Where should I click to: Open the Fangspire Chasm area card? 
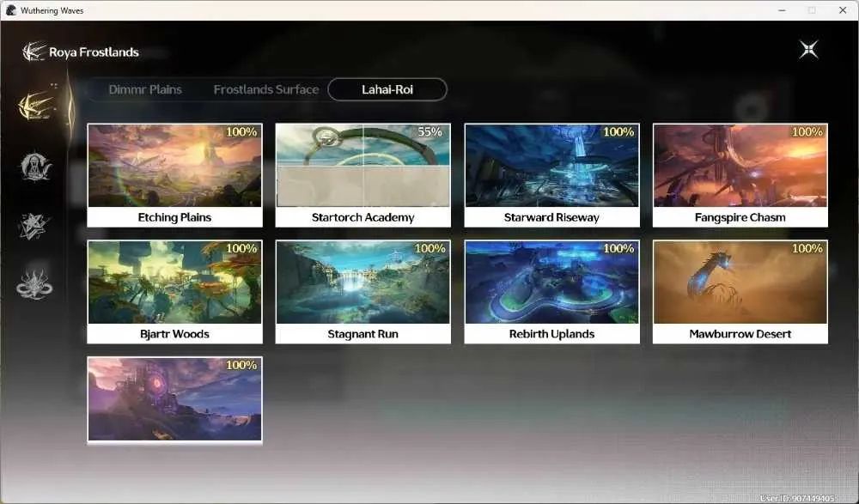point(740,175)
